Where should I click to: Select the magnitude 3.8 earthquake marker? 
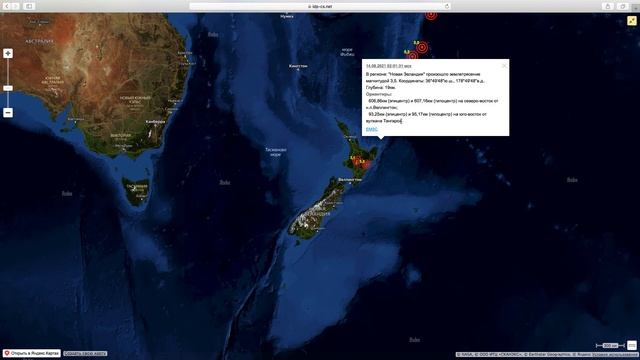click(x=422, y=47)
